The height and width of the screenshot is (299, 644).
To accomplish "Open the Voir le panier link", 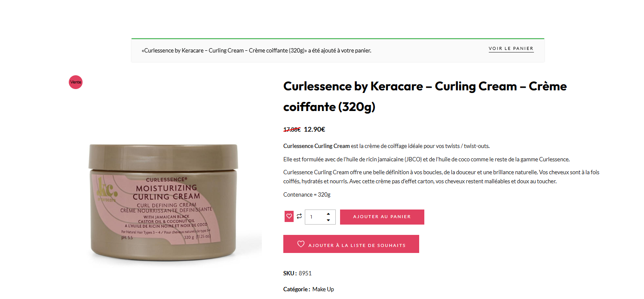I will pos(511,49).
